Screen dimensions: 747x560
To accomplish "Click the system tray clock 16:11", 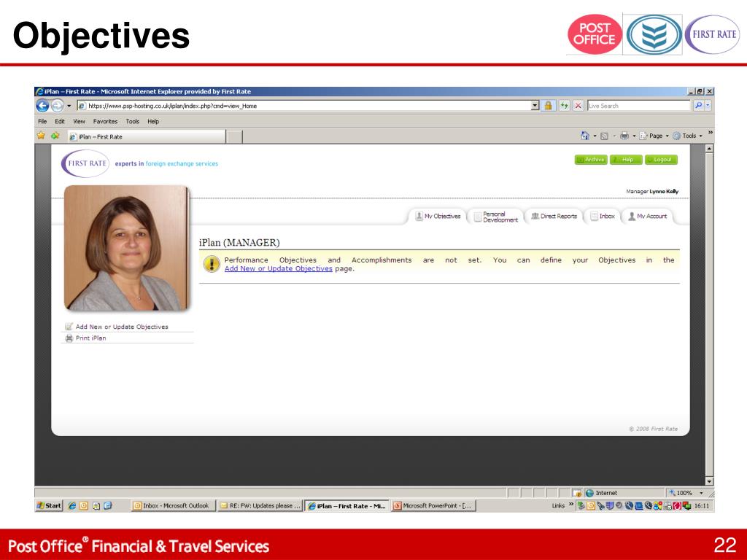I will (702, 506).
